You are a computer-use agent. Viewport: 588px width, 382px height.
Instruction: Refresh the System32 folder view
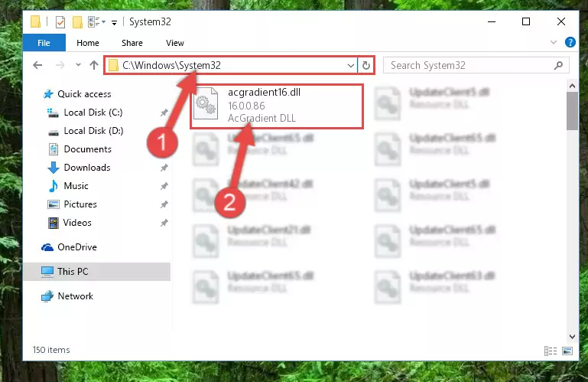click(366, 65)
